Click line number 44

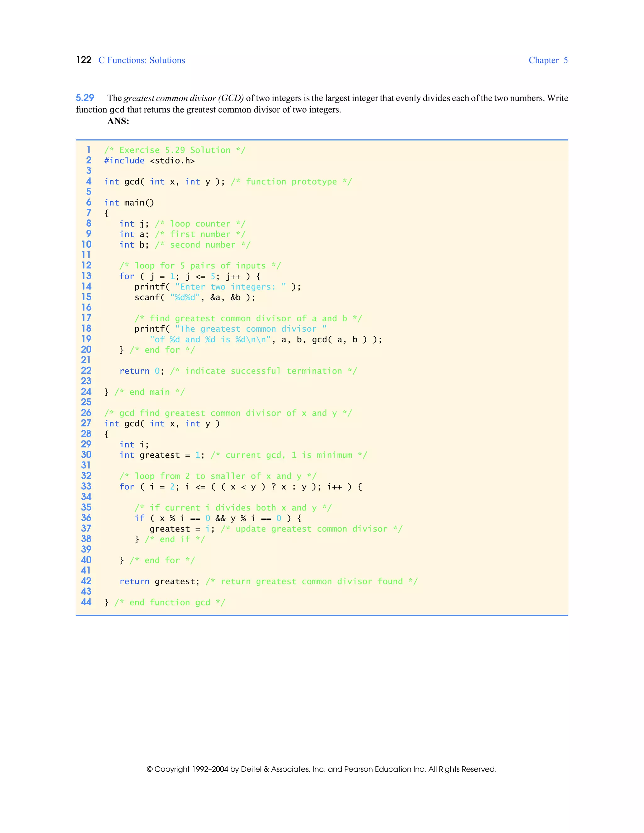(x=86, y=602)
